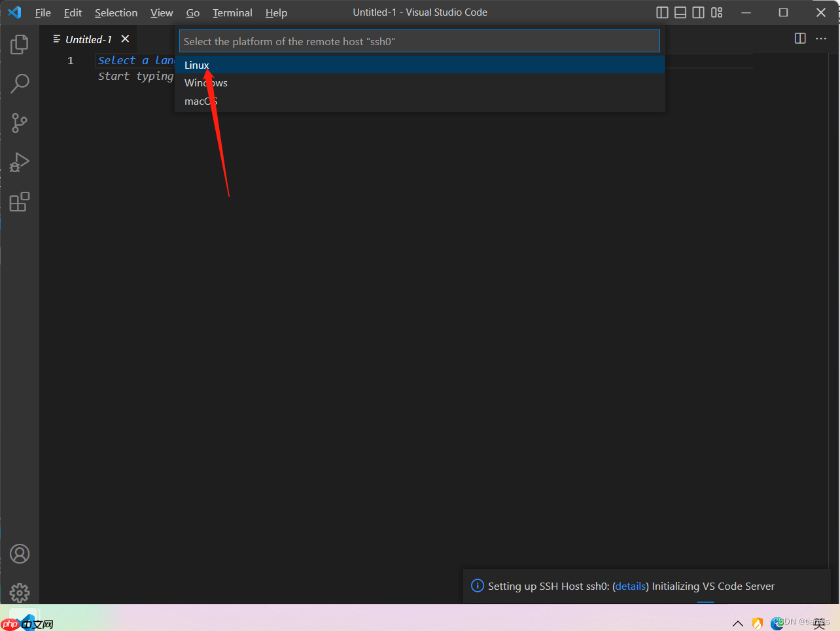Click the "Initializing VS Code Server" notification text
840x631 pixels.
coord(713,586)
